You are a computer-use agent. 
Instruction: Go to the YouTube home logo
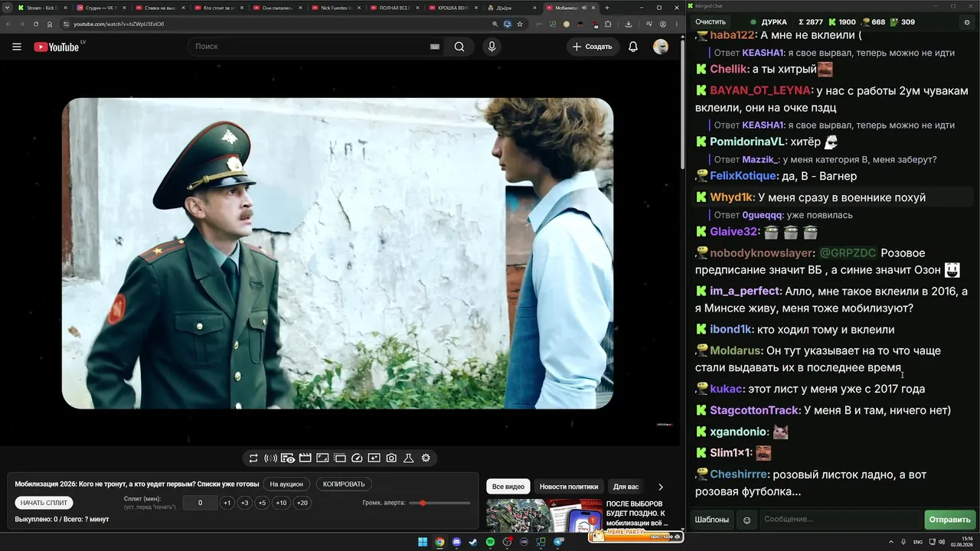tap(57, 47)
